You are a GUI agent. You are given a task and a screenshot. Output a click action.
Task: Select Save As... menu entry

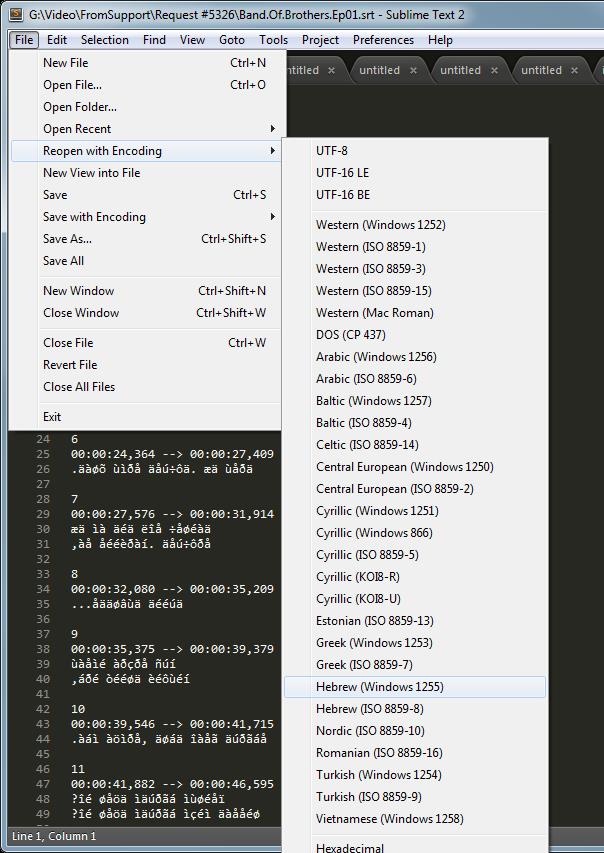pos(67,239)
